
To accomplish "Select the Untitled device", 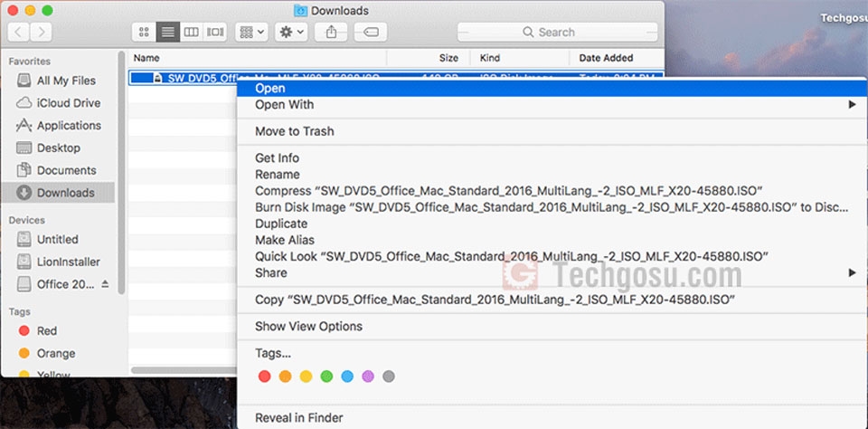I will coord(56,240).
